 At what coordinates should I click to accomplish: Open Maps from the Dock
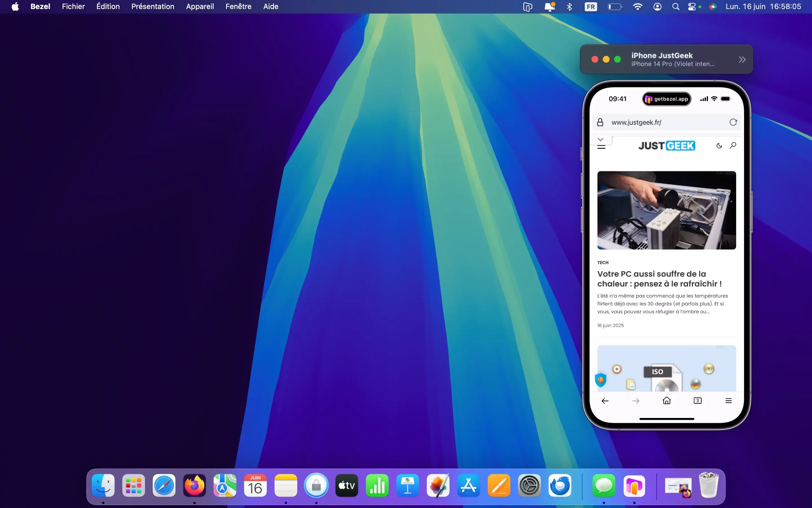tap(225, 485)
